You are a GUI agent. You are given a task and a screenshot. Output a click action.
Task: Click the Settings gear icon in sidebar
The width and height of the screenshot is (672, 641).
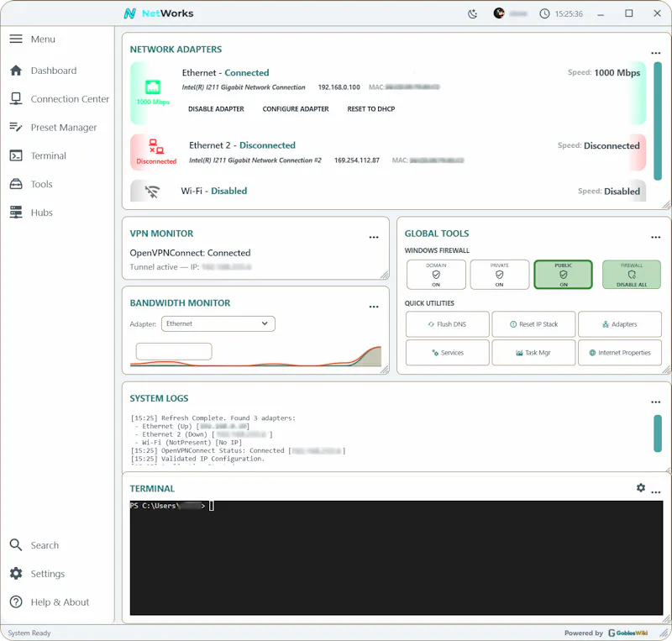coord(16,573)
